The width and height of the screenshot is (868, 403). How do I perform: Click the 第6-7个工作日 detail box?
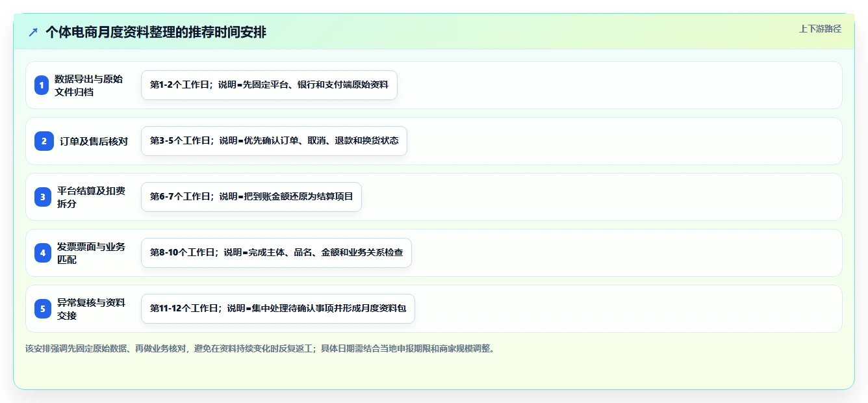(251, 197)
